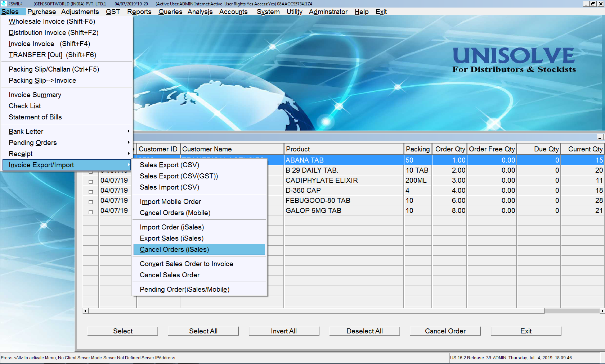Open the Purchase menu
The width and height of the screenshot is (605, 364).
[x=42, y=12]
